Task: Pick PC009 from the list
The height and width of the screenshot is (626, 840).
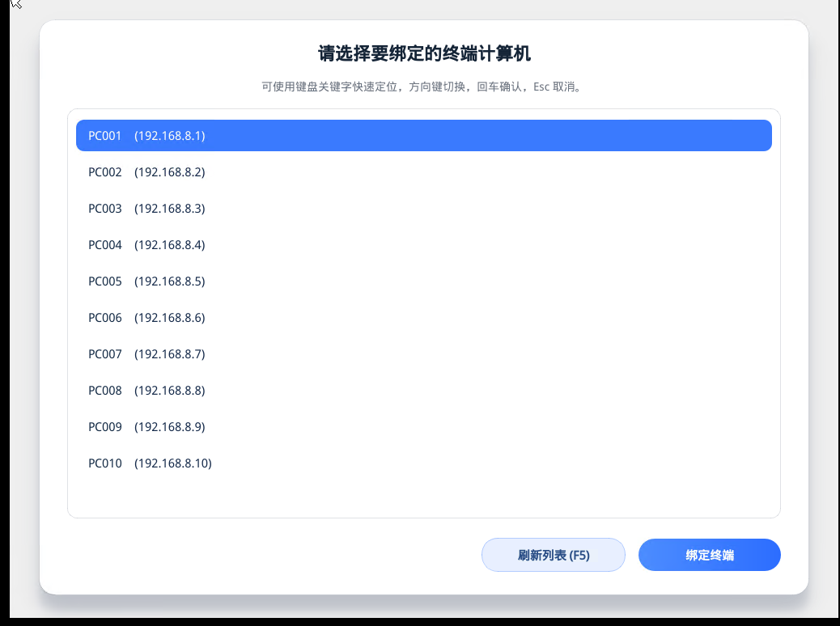Action: [423, 426]
